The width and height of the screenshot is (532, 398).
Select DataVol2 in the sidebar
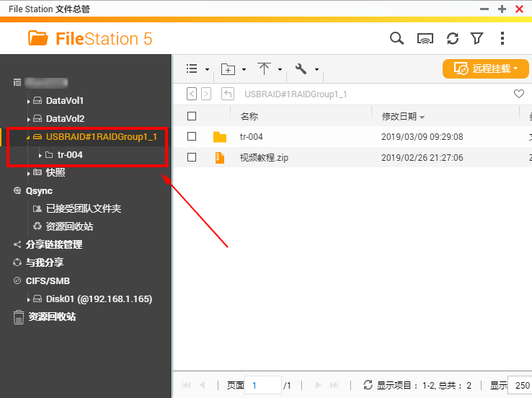65,119
